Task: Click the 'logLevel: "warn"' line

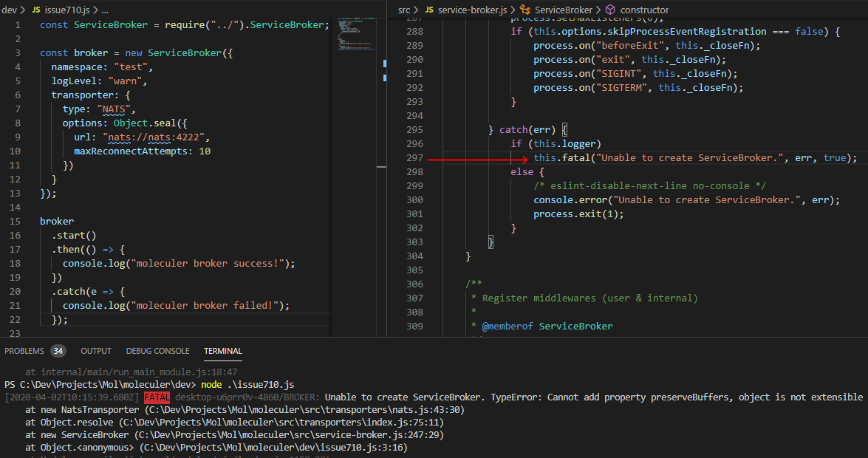Action: (99, 81)
